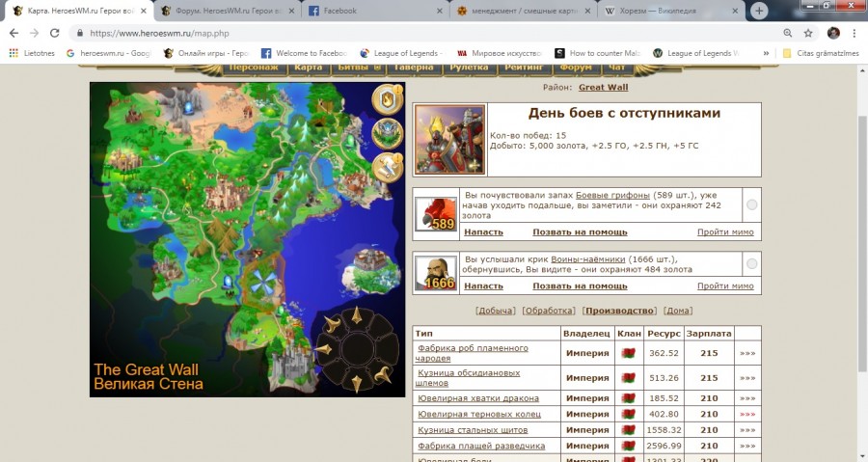Screen dimensions: 868x462
Task: Click the Mercenary Warriors 1666 creature icon
Action: coord(436,273)
